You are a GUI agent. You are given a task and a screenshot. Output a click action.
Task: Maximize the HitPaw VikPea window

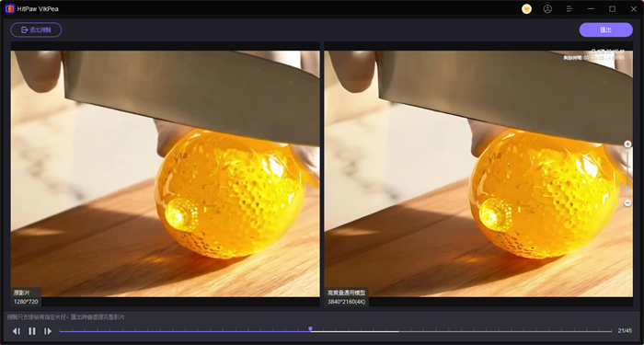[612, 9]
